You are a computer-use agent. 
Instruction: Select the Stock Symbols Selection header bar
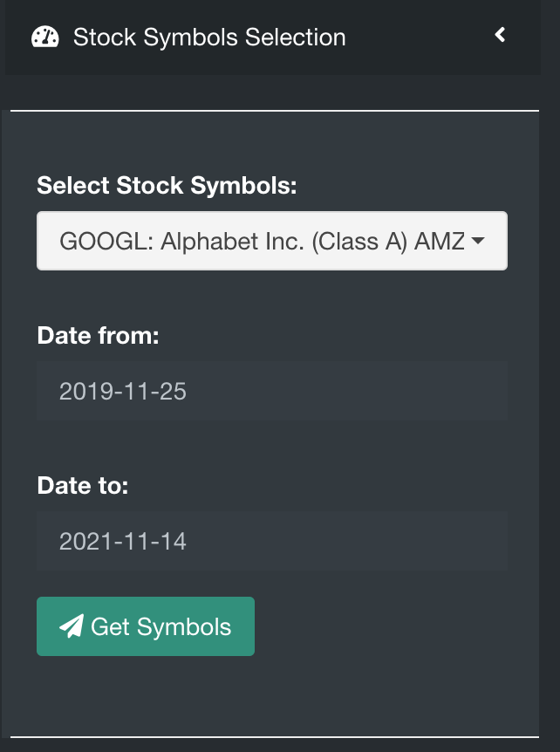(x=262, y=37)
